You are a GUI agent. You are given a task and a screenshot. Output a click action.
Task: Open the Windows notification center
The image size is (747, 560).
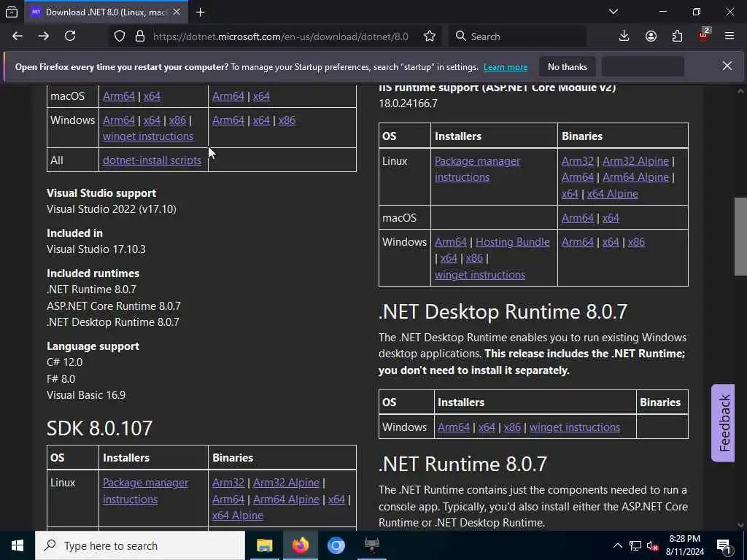[x=724, y=545]
